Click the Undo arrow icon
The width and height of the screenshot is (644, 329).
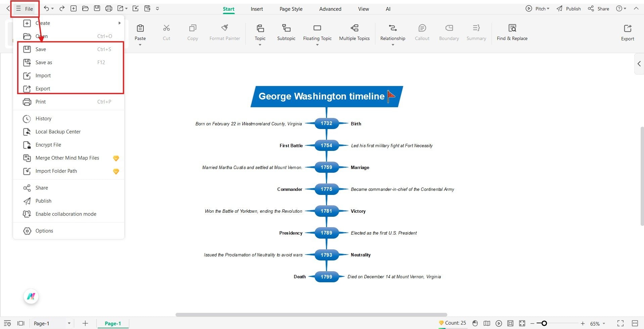(47, 8)
